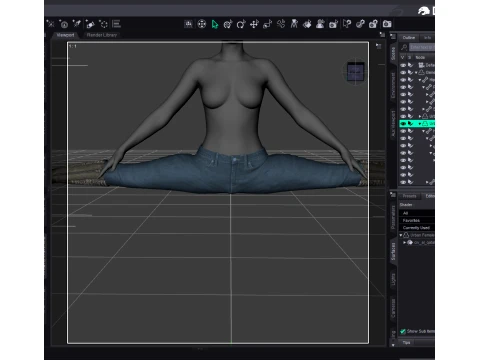Open the Parameters side tab
This screenshot has height=360, width=480.
pyautogui.click(x=393, y=217)
